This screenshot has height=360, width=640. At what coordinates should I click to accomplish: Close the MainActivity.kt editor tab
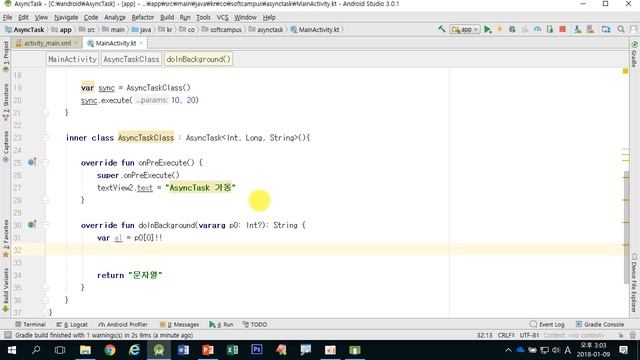tap(141, 43)
